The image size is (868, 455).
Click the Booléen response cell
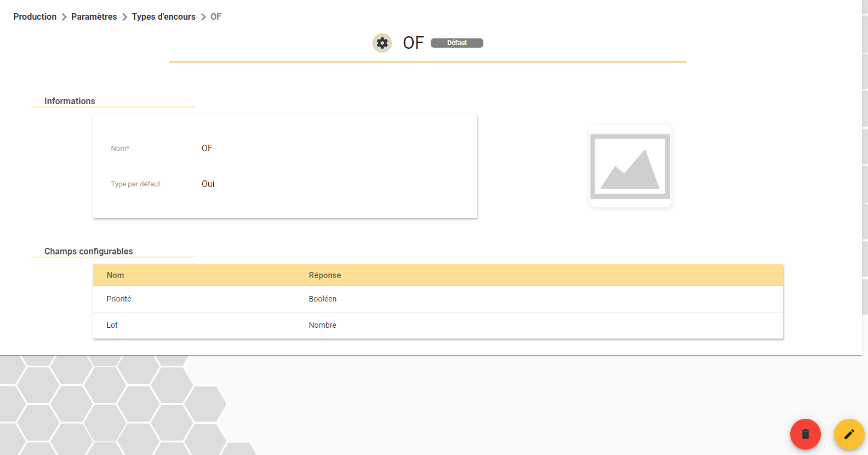[323, 299]
